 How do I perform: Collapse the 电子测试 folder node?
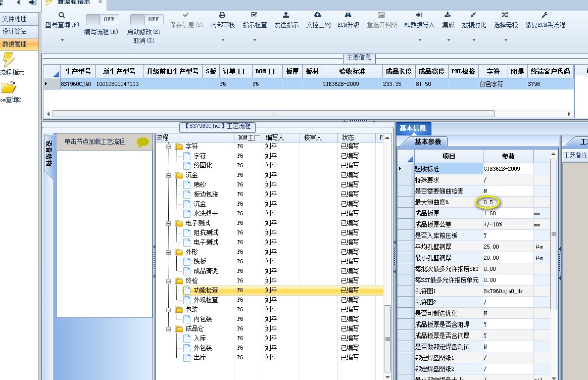(169, 223)
